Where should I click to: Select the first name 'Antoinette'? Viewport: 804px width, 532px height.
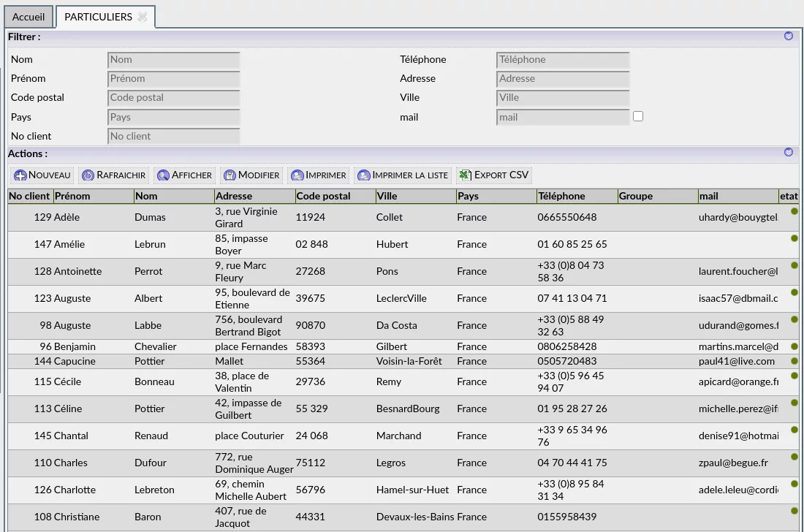77,272
